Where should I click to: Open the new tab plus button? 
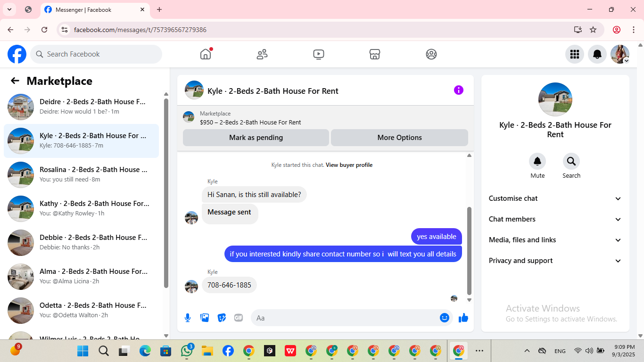coord(159,9)
